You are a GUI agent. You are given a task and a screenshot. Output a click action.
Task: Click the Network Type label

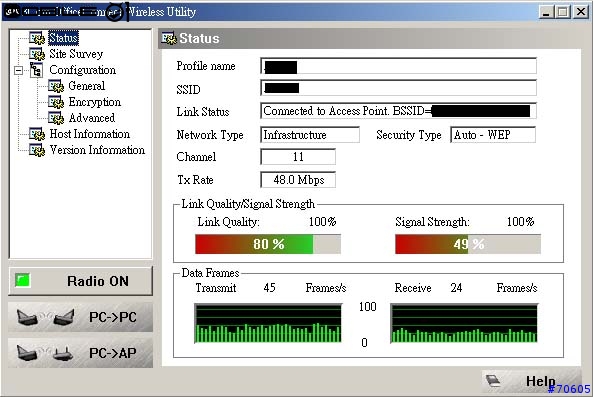point(210,135)
